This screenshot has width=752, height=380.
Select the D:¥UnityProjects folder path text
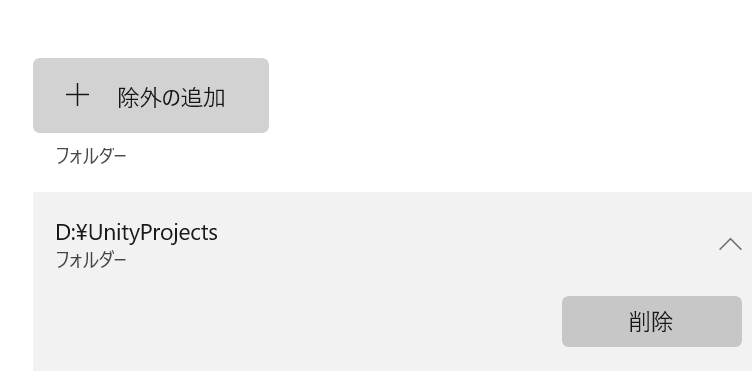click(x=137, y=233)
